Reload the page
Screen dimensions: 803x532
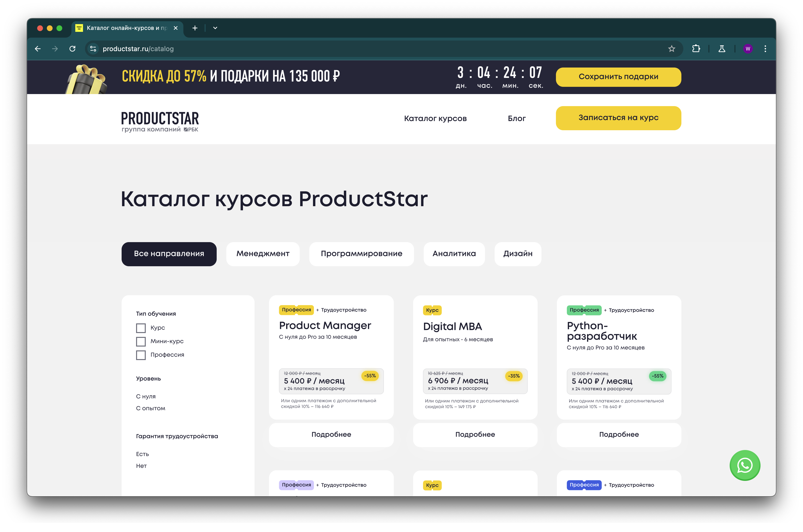point(72,48)
